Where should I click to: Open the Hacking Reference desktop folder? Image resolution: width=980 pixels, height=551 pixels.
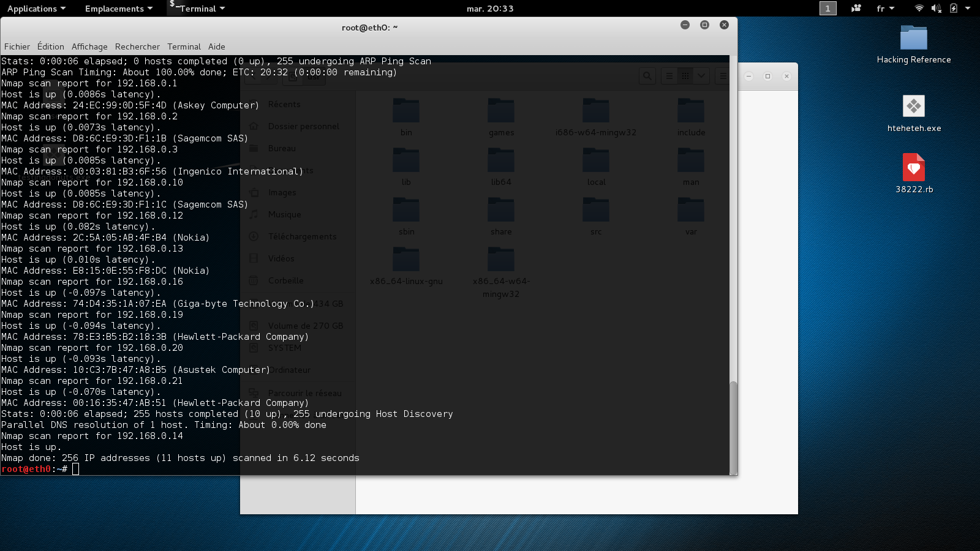(913, 39)
